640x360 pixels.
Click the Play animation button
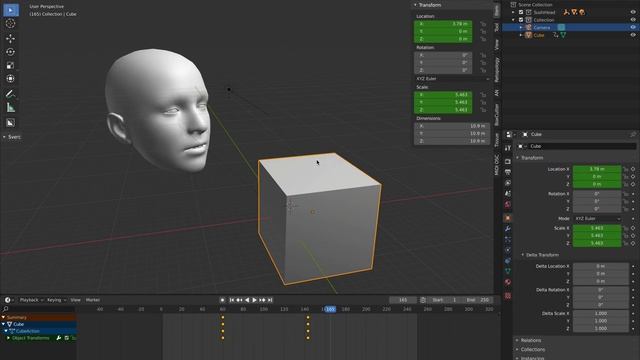tap(255, 300)
